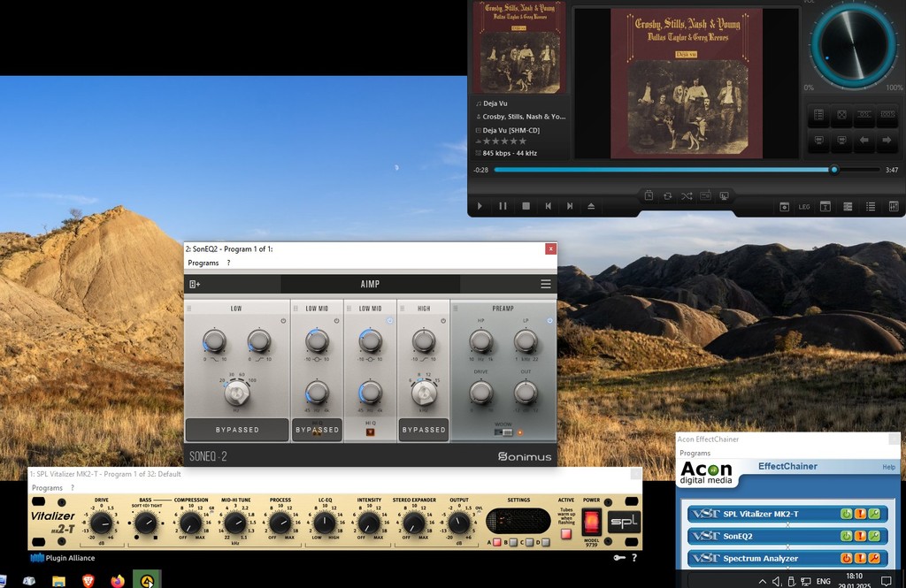Screen dimensions: 906x588
Task: Click the LOW band frequency selector knob in SonEQ2
Action: pos(237,393)
